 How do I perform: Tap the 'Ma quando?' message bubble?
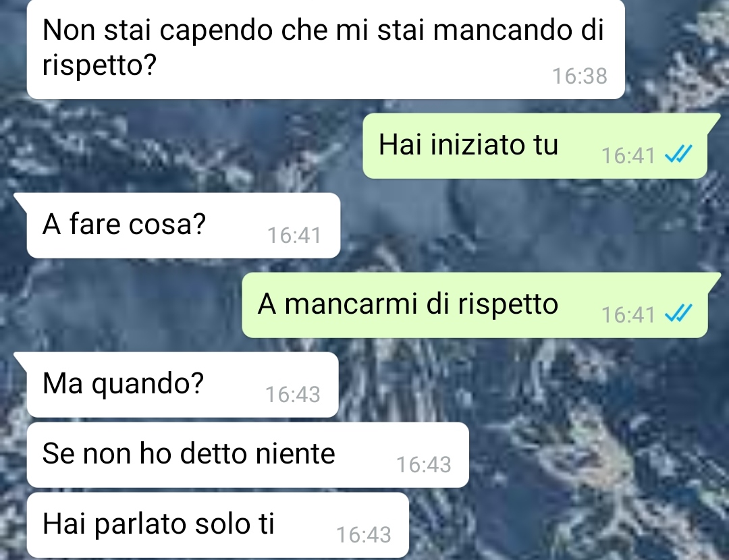183,385
